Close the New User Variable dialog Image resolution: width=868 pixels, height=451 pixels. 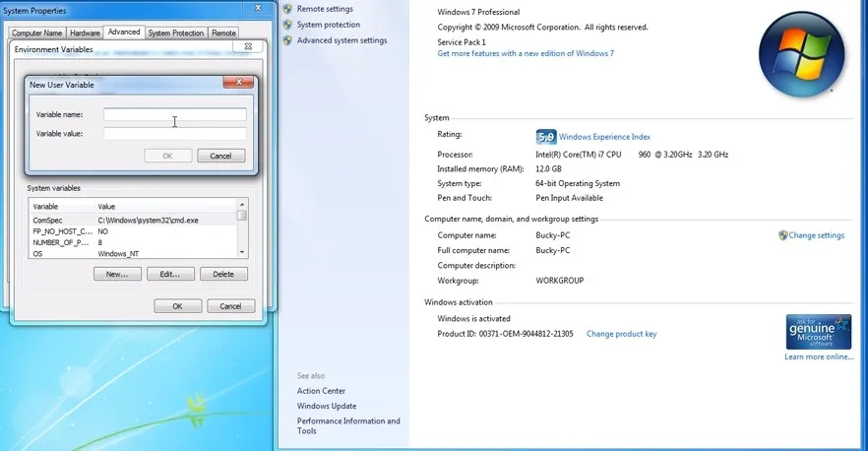[238, 82]
